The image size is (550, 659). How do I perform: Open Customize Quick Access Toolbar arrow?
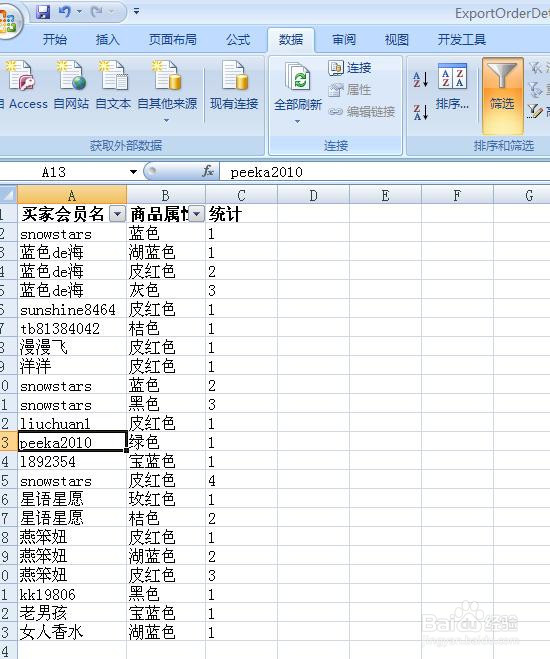(137, 11)
